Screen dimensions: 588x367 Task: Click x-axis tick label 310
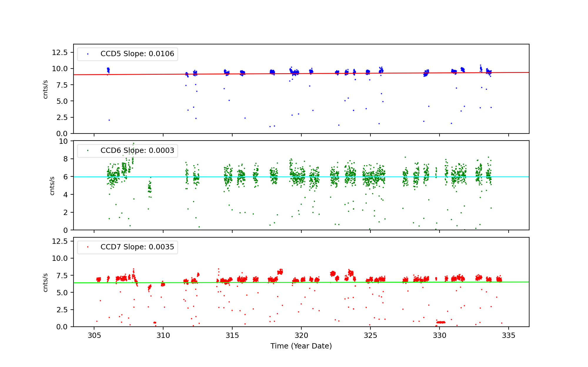(x=163, y=336)
